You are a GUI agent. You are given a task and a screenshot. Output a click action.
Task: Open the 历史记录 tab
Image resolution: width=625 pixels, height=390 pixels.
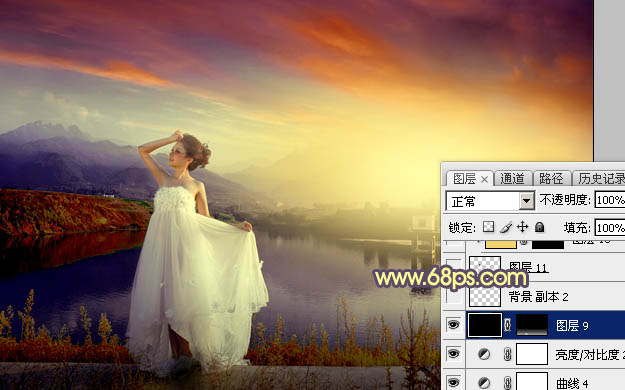point(601,179)
